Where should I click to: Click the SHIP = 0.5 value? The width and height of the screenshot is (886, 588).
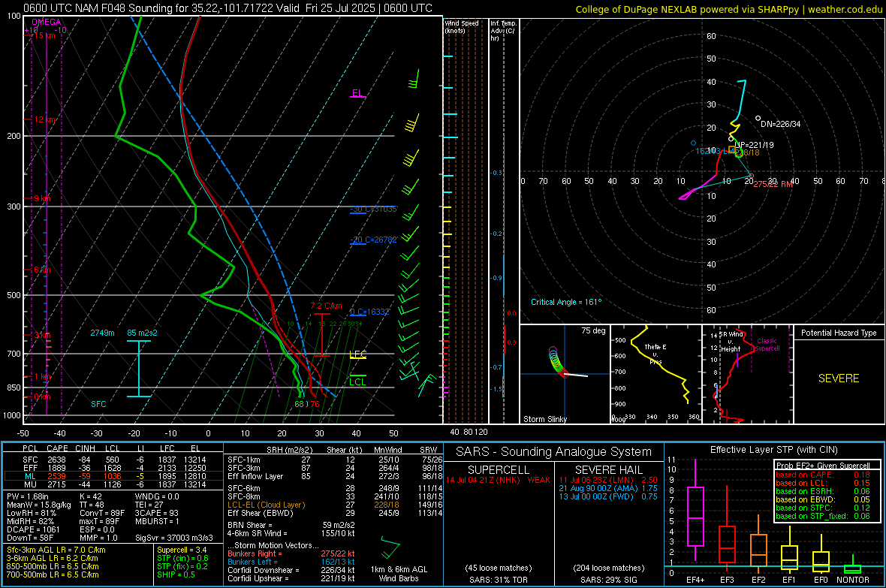click(176, 575)
